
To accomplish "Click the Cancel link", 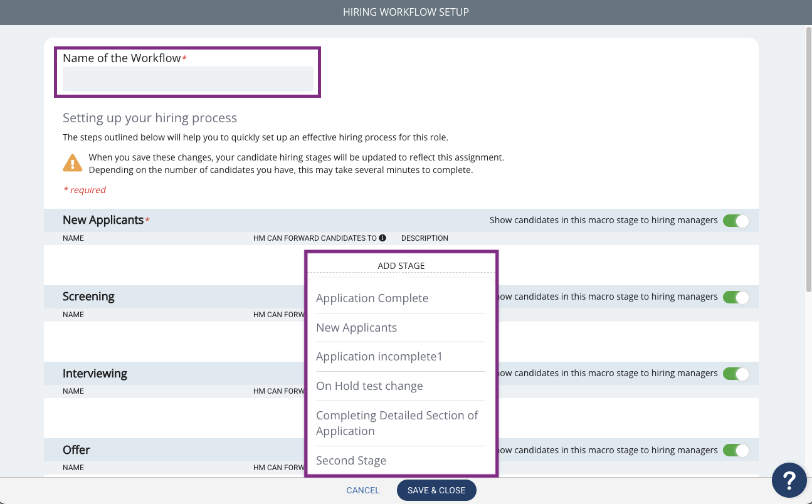I will 363,490.
